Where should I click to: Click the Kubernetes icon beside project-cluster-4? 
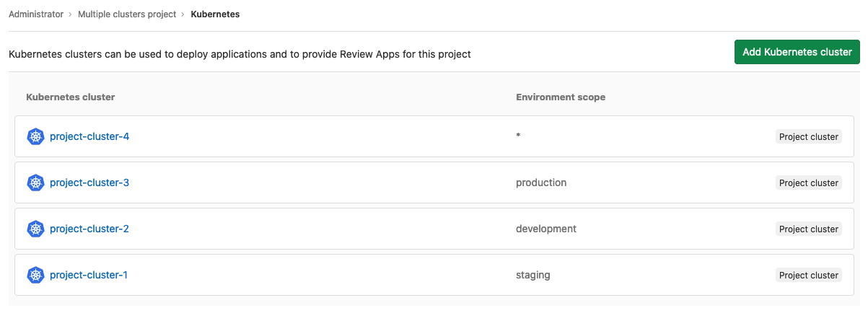tap(35, 136)
